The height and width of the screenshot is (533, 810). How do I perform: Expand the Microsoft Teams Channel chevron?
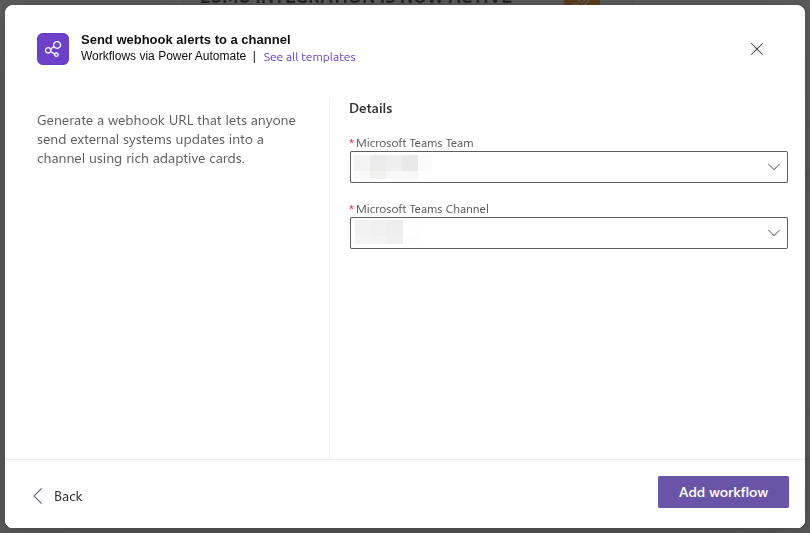coord(774,233)
